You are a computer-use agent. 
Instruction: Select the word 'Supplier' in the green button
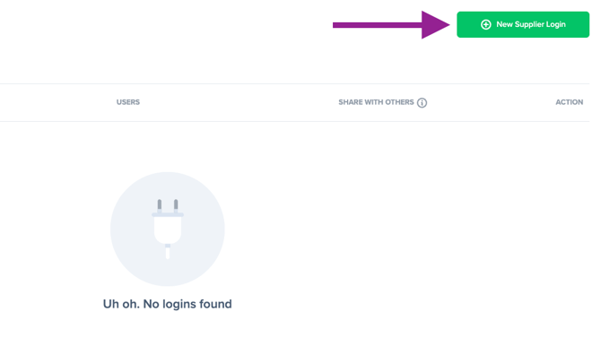coord(529,24)
